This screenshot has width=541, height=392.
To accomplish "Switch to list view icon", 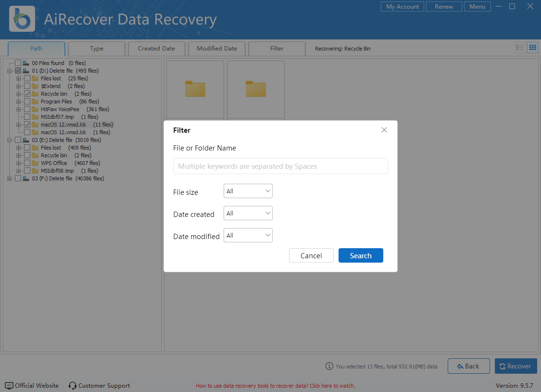I will coord(520,48).
